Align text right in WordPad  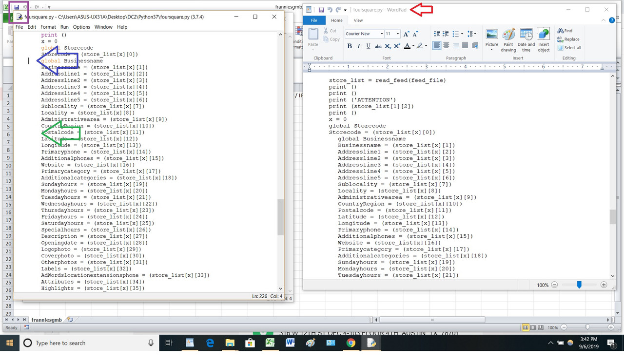(456, 46)
